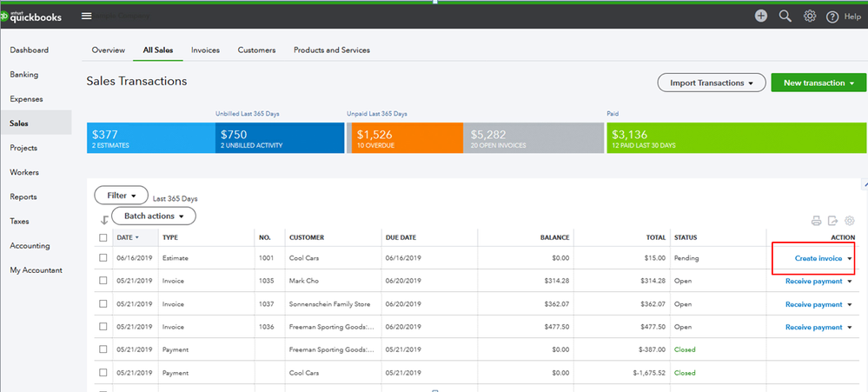The height and width of the screenshot is (392, 868).
Task: Select the orange $1,526 Overdue bar
Action: tap(405, 138)
